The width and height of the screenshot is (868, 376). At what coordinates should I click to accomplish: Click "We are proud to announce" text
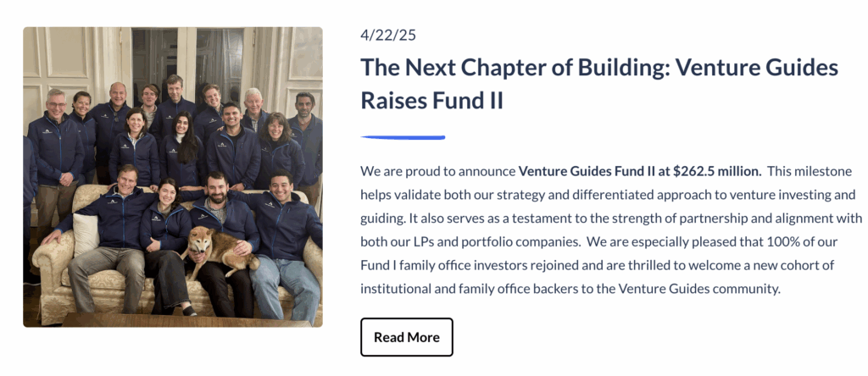438,171
